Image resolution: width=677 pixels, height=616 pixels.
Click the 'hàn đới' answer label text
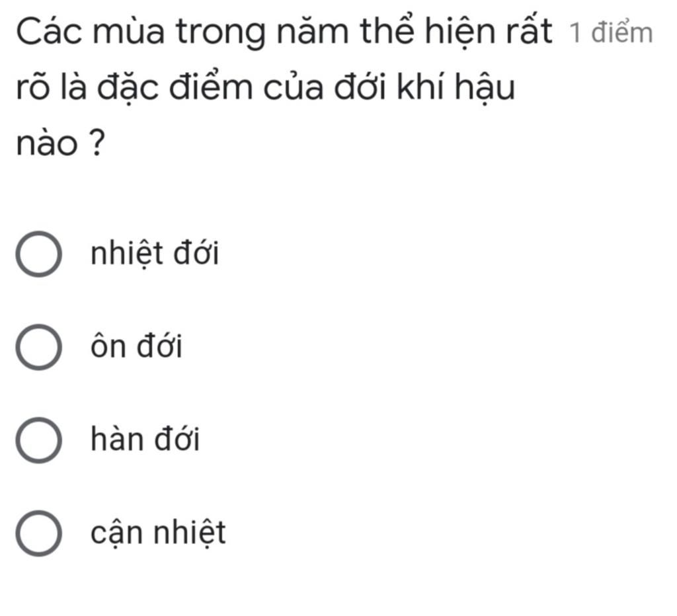pos(145,440)
